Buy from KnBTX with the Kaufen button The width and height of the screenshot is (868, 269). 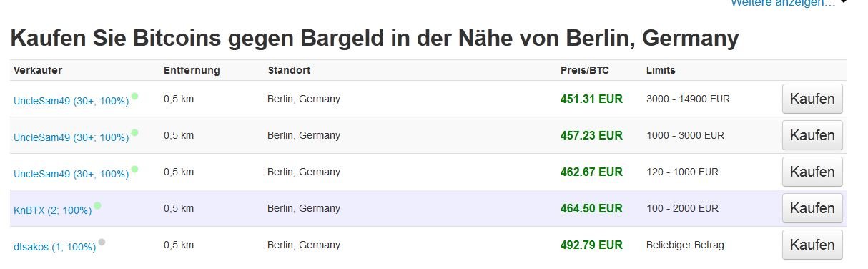coord(812,208)
